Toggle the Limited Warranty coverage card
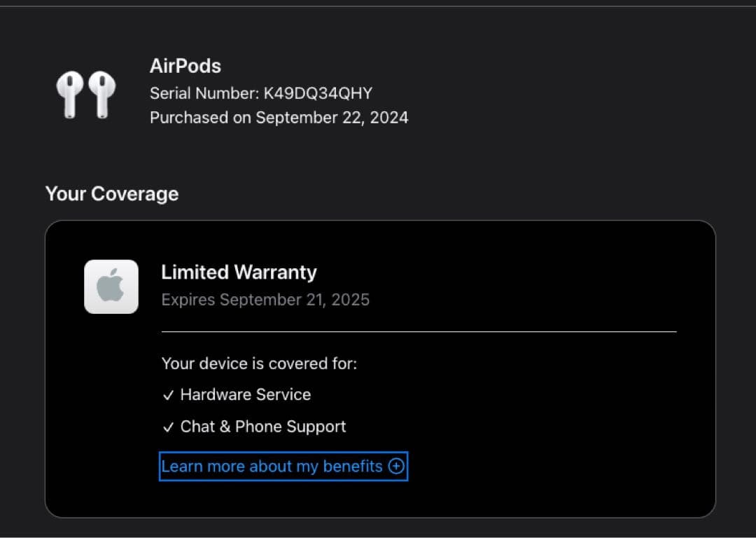756x538 pixels. click(381, 368)
